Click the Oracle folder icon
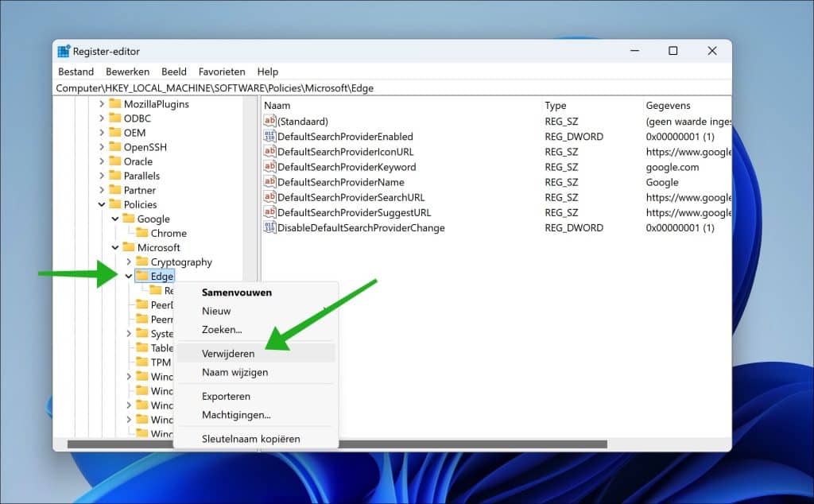This screenshot has width=814, height=504. point(115,161)
